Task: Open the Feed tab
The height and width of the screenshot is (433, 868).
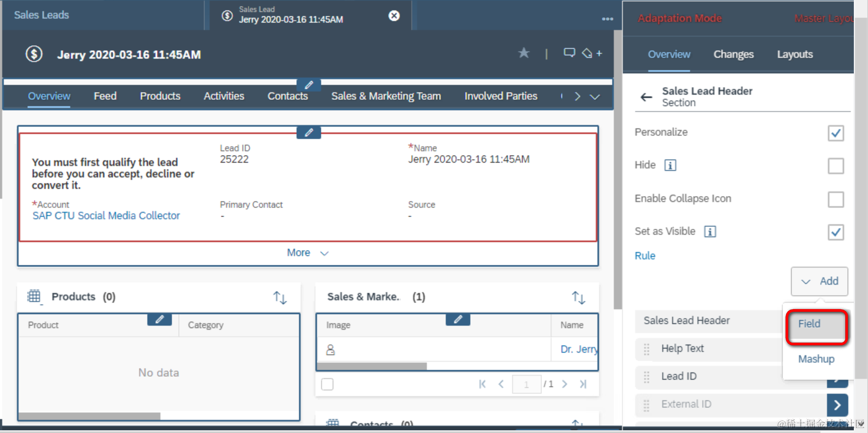Action: pos(105,96)
